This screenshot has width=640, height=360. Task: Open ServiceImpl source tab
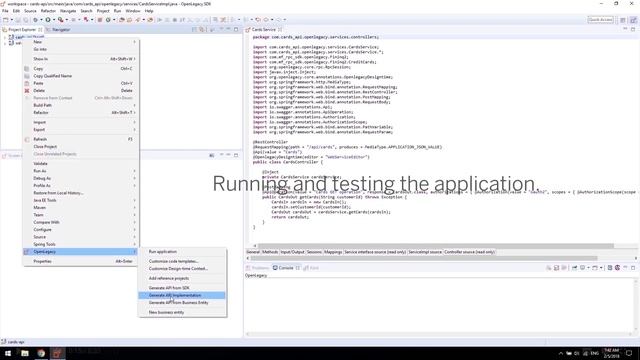[425, 252]
